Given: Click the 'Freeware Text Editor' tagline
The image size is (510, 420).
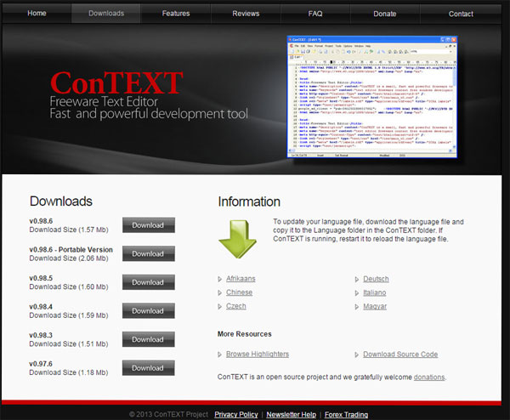Looking at the screenshot, I should click(x=104, y=101).
